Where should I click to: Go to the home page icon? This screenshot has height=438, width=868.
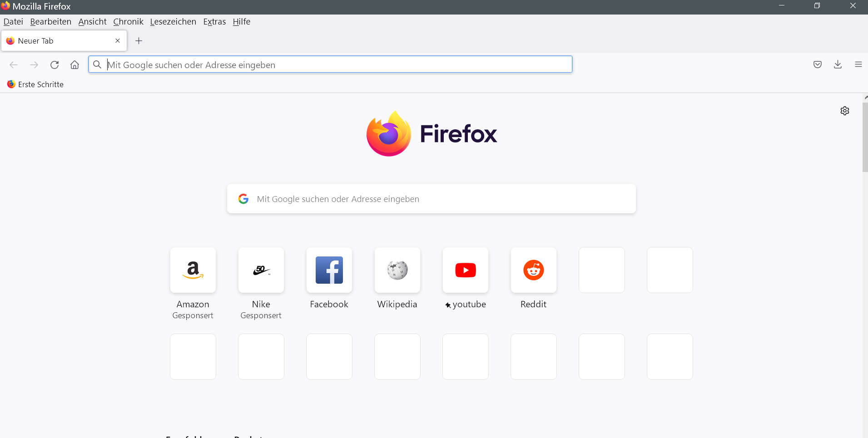pos(74,65)
